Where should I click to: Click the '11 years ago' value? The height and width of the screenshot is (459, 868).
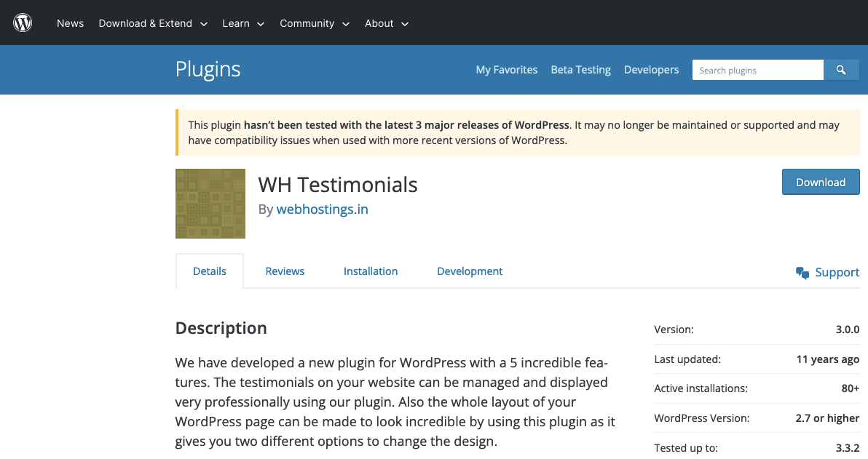(828, 359)
